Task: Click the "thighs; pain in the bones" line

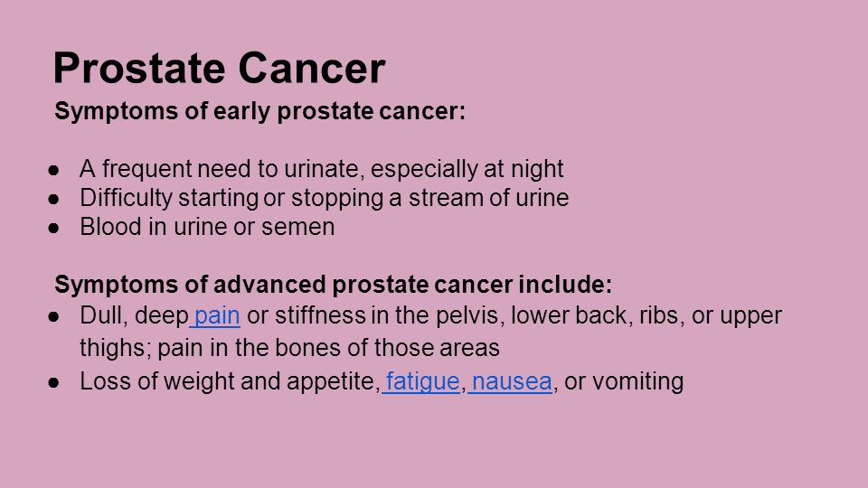Action: (289, 348)
